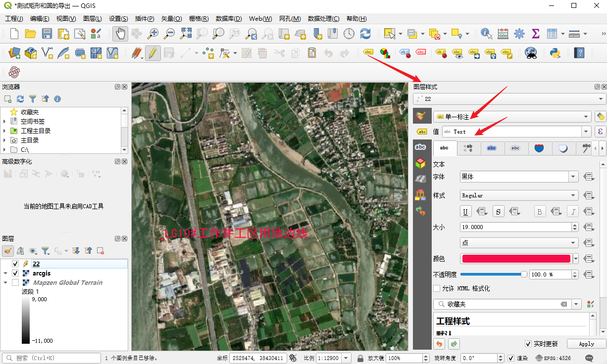Click the Refresh map icon
Viewport: 607px width, 364px height.
click(x=365, y=34)
